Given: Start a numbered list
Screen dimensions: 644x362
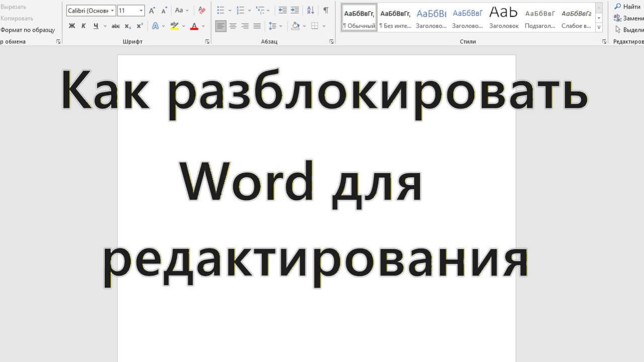Looking at the screenshot, I should (x=241, y=10).
